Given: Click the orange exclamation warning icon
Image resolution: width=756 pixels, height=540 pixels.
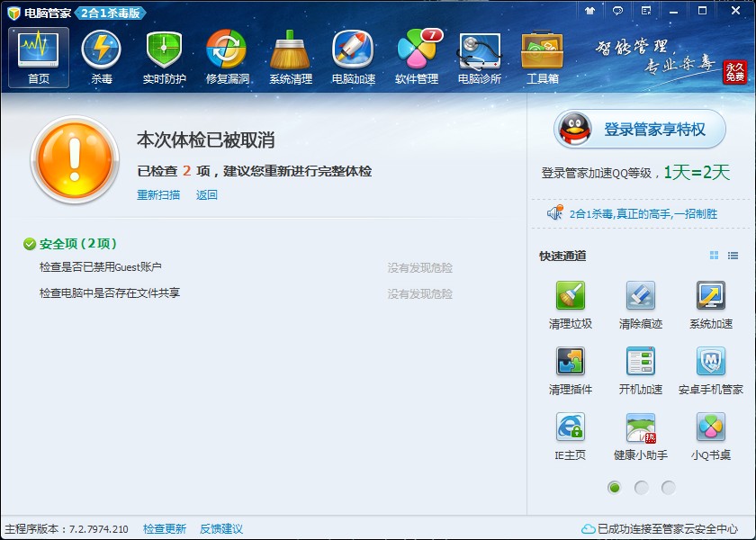Looking at the screenshot, I should [x=74, y=159].
